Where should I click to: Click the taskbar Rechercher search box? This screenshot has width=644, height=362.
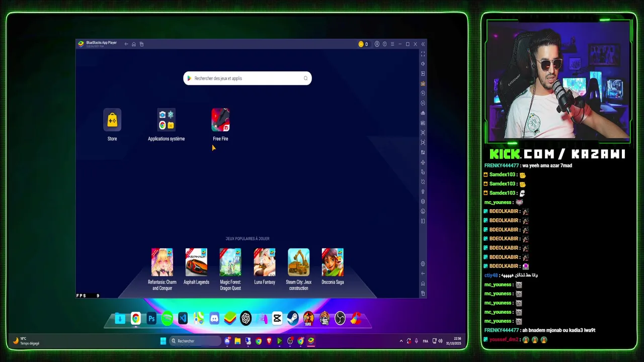[195, 341]
